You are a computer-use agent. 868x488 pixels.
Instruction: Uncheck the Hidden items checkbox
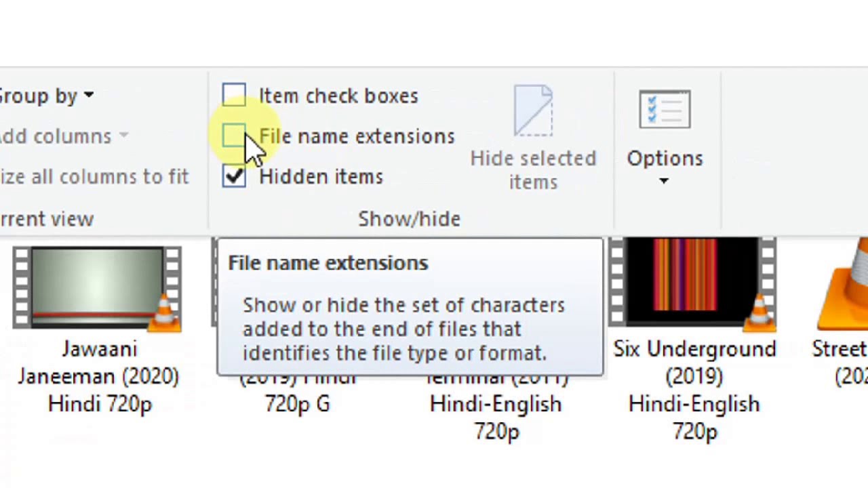coord(234,176)
